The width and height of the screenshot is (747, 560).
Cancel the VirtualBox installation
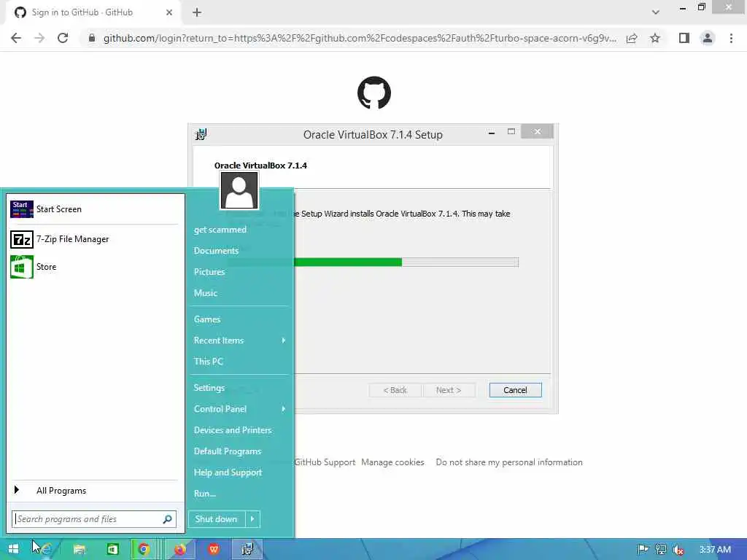coord(515,390)
